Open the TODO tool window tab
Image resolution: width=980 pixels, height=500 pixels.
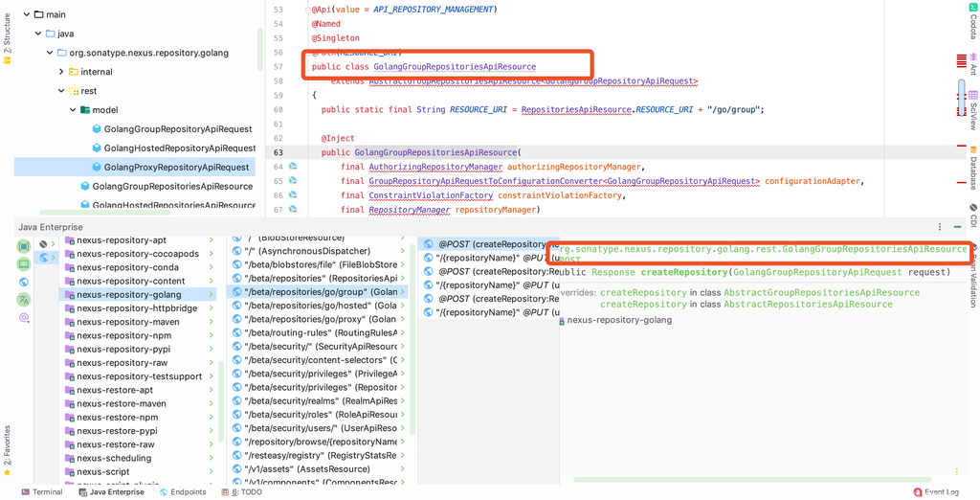(x=246, y=492)
